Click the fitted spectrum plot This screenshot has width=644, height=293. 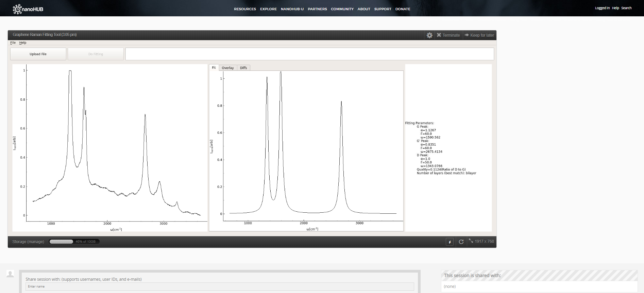[306, 151]
